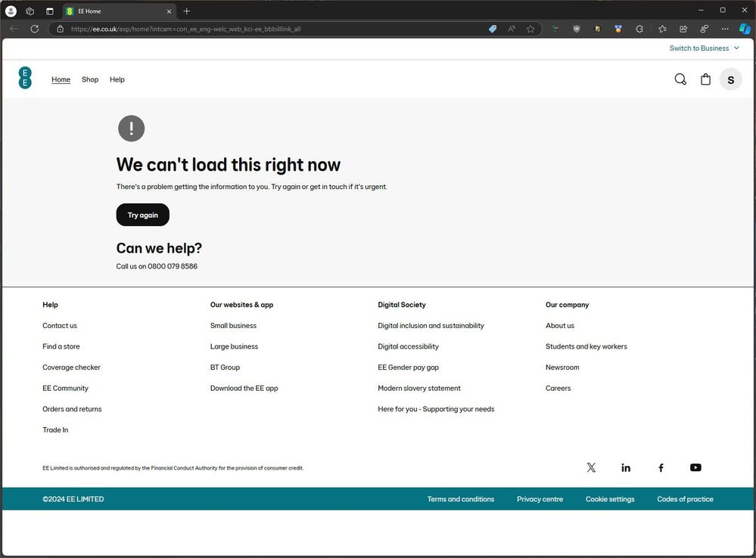Open the Contact us footer link
This screenshot has height=558, width=756.
60,326
